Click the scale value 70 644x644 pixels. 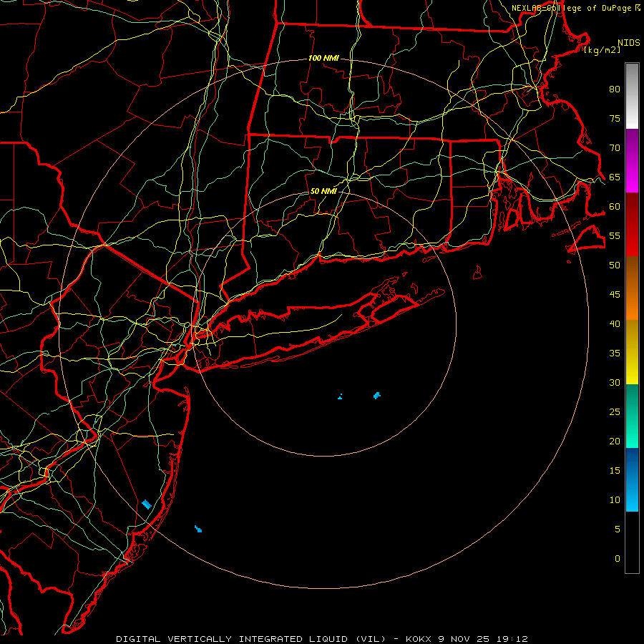[x=615, y=148]
